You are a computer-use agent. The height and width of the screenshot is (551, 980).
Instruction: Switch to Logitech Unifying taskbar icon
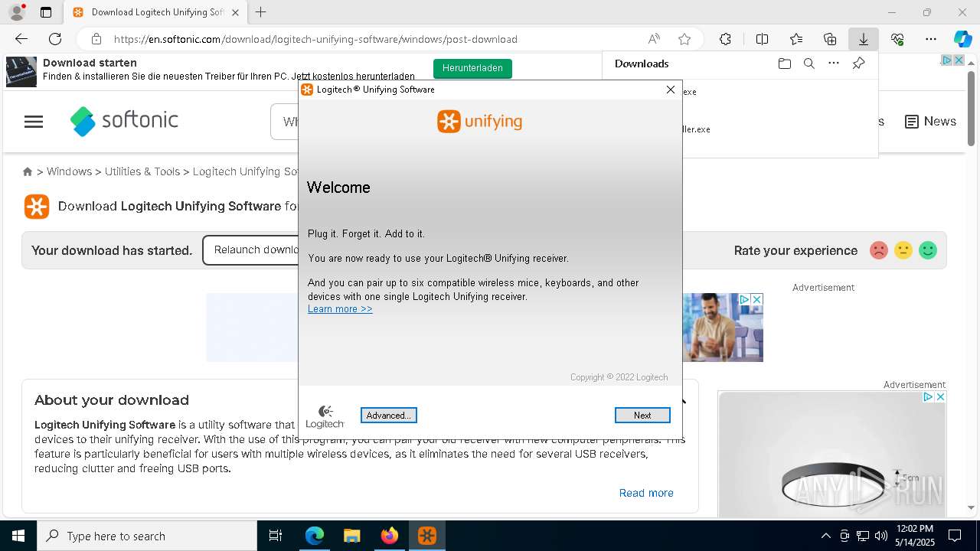click(x=427, y=536)
